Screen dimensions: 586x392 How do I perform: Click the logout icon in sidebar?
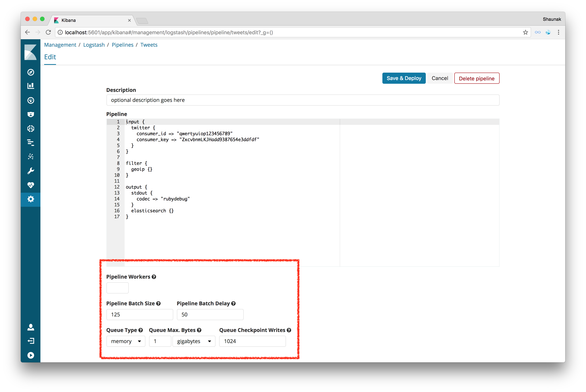coord(31,341)
